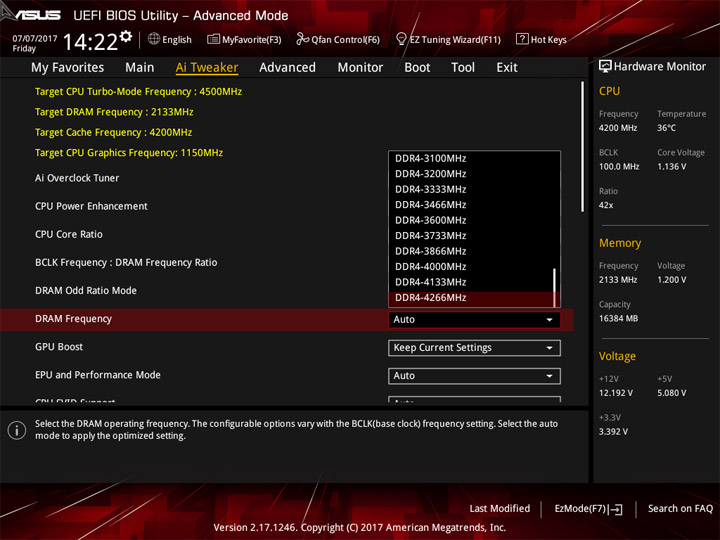Click the DRAM frequency list scrollbar
The width and height of the screenshot is (720, 540).
(555, 287)
